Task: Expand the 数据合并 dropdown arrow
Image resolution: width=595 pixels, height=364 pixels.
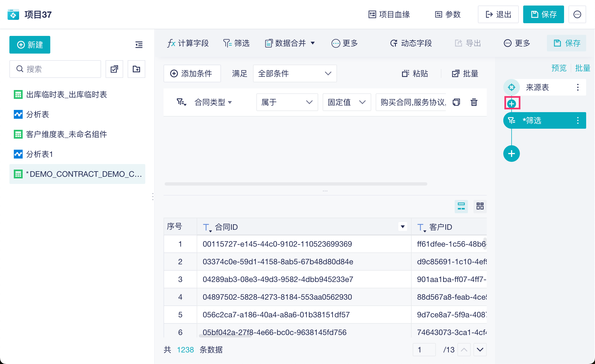Action: tap(313, 43)
